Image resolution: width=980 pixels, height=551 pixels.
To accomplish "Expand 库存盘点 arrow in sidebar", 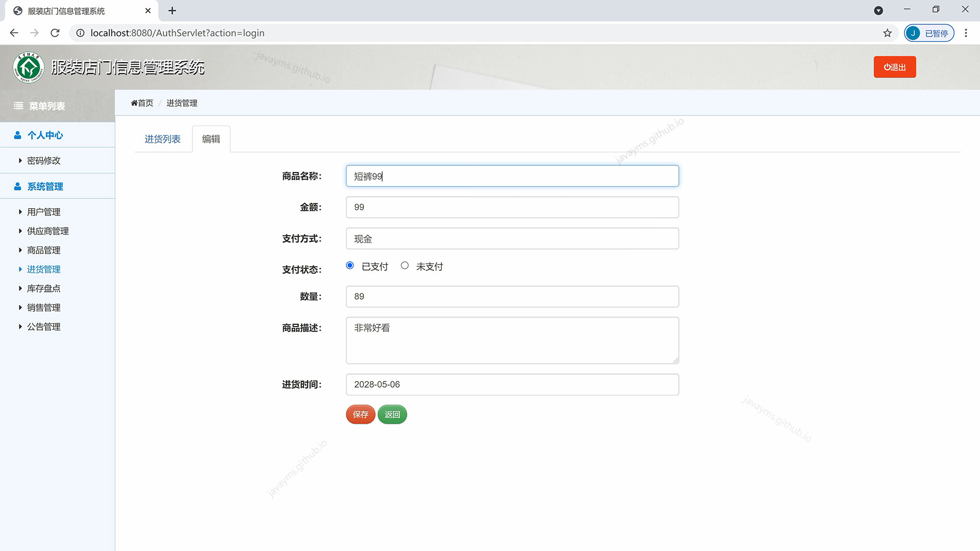I will pos(20,288).
